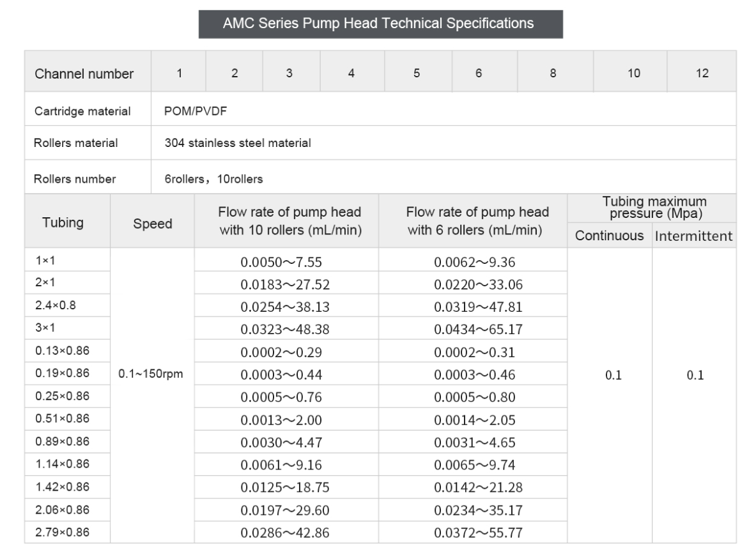Click the Intermittent pressure value 0.1
Screen dimensions: 756x554
(x=695, y=375)
